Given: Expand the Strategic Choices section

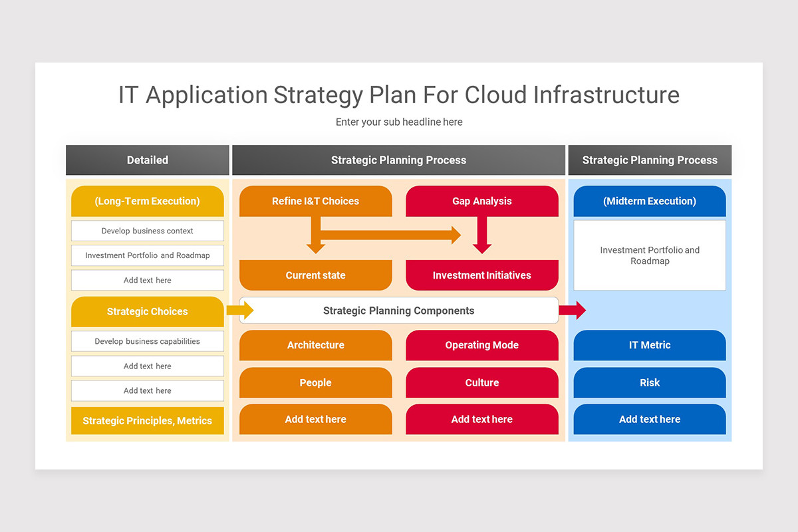Looking at the screenshot, I should tap(147, 311).
